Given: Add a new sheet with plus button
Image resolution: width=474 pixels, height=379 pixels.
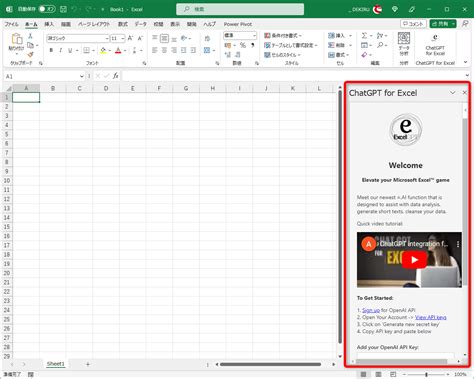Looking at the screenshot, I should click(88, 364).
